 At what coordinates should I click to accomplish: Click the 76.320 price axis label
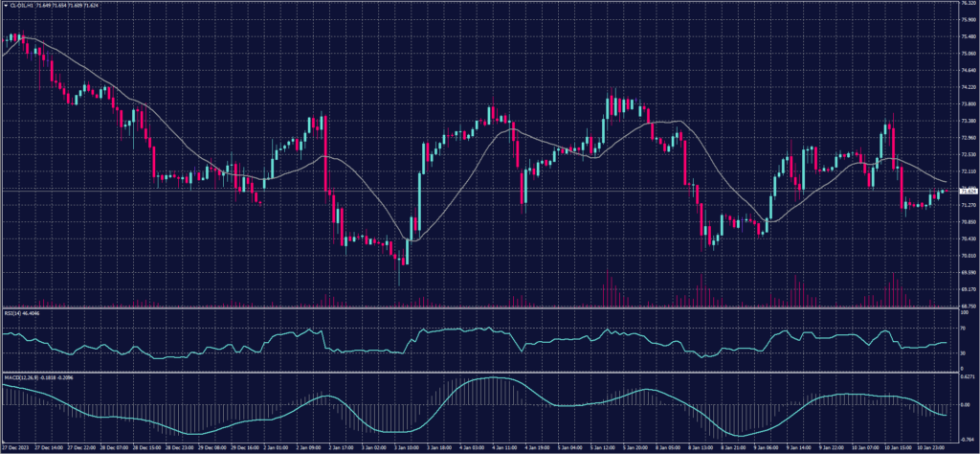[967, 3]
